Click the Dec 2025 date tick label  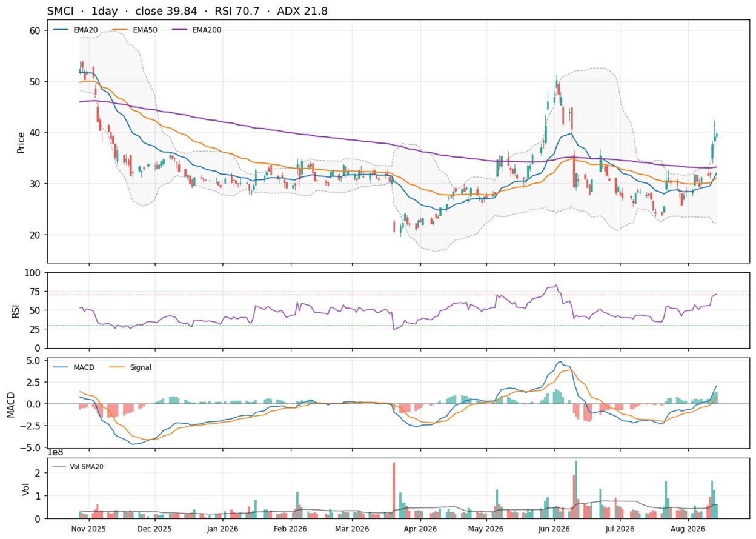[154, 529]
